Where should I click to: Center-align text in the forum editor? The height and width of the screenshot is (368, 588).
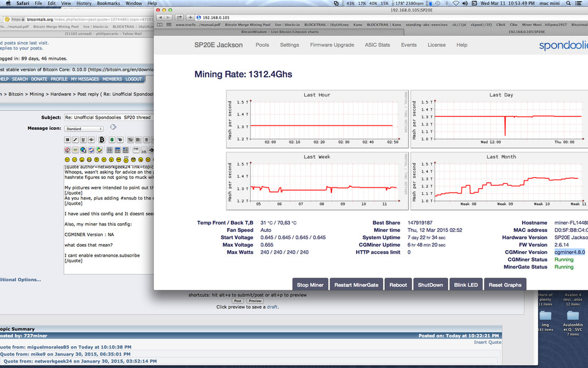(146, 140)
